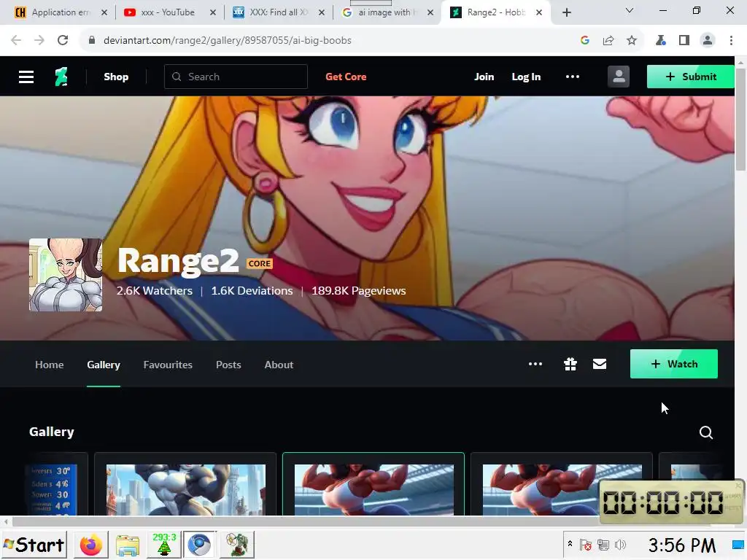Click the grey user avatar icon

pyautogui.click(x=619, y=77)
